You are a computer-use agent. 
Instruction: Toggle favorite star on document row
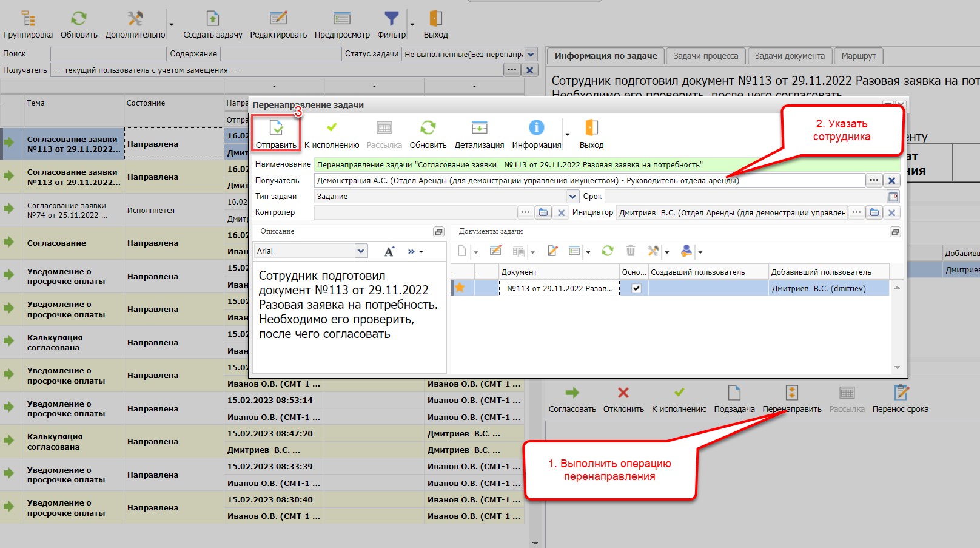coord(460,288)
